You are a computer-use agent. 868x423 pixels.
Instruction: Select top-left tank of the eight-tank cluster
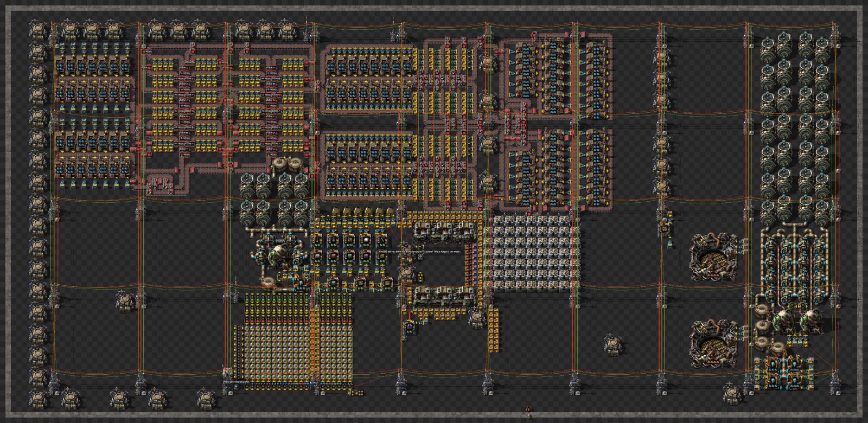(247, 186)
